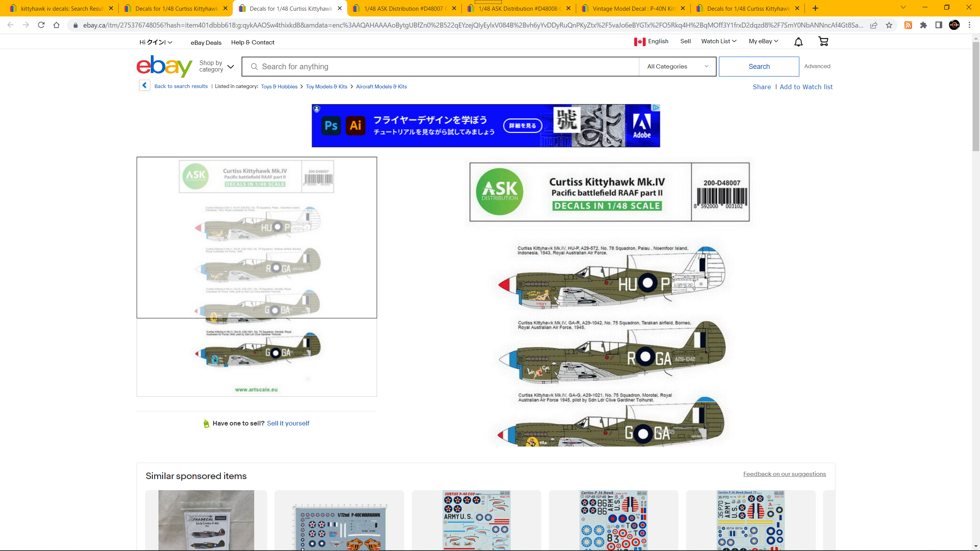Switch to Vintage Model Decal P-40N tab
980x551 pixels.
[633, 8]
